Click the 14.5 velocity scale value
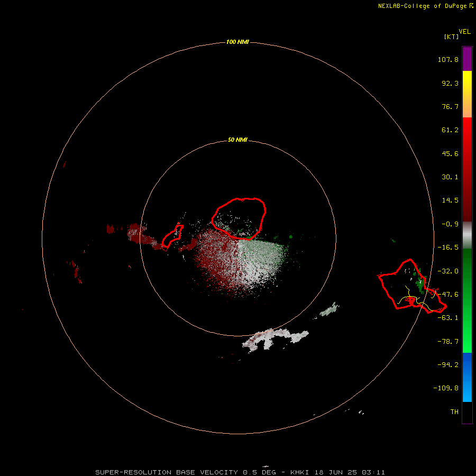Screen dimensions: 476x476 click(450, 200)
